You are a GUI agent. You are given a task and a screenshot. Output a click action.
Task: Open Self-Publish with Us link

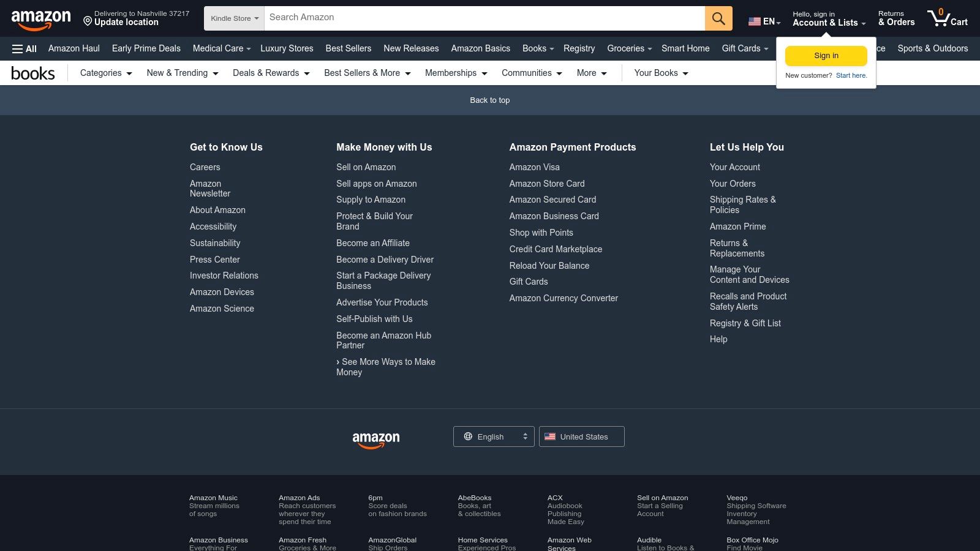coord(374,319)
